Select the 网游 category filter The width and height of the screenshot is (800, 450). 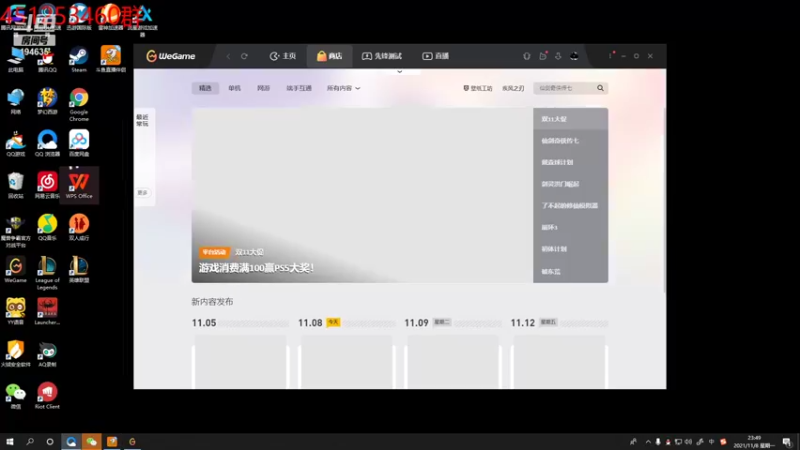click(x=263, y=88)
